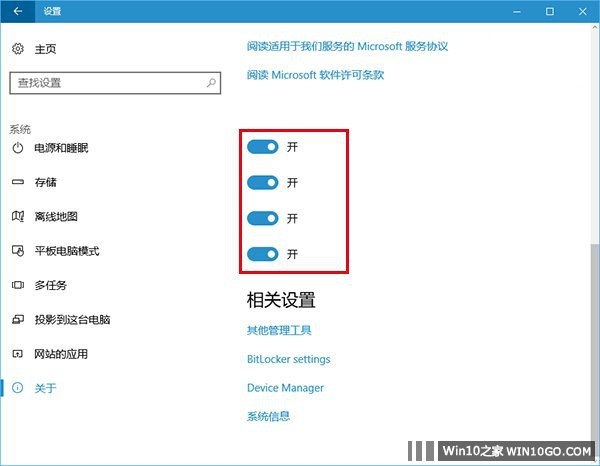Click the 查找设置 search box
Viewport: 600px width, 466px height.
tap(115, 83)
